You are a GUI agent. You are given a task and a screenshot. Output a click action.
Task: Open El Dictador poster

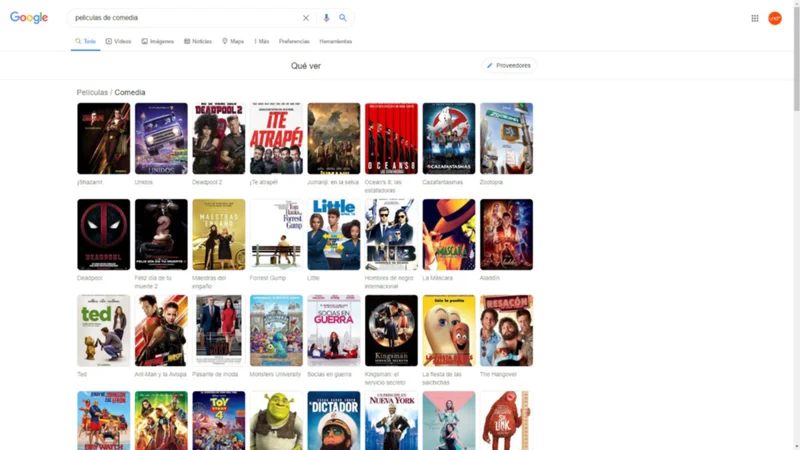point(334,420)
